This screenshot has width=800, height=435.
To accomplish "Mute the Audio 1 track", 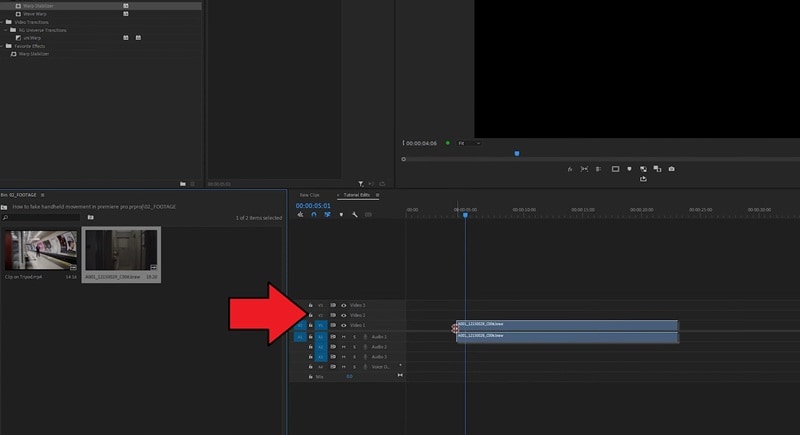I will (x=343, y=337).
